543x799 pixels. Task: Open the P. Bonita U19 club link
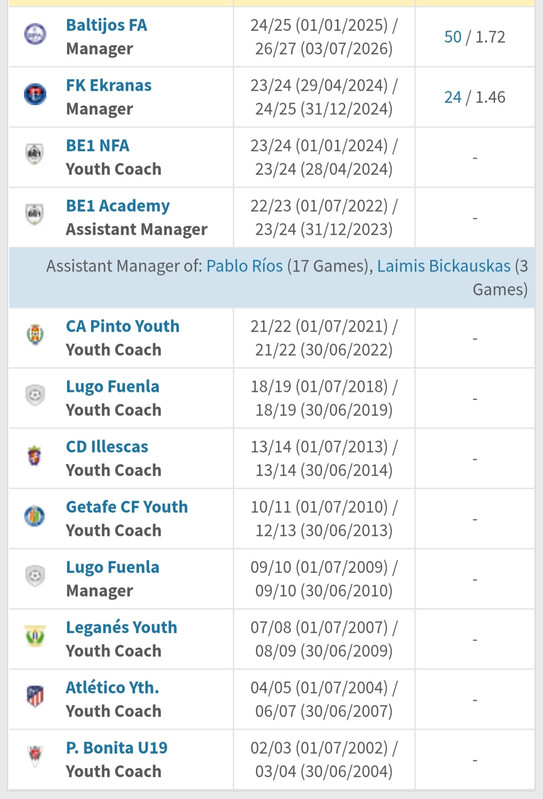117,748
